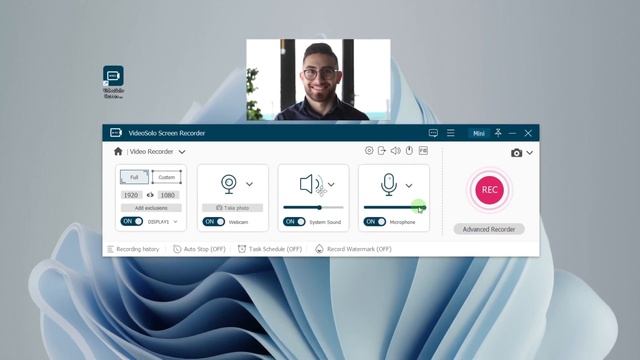Turn off the Microphone switch
Screen dimensions: 640x360
374,222
